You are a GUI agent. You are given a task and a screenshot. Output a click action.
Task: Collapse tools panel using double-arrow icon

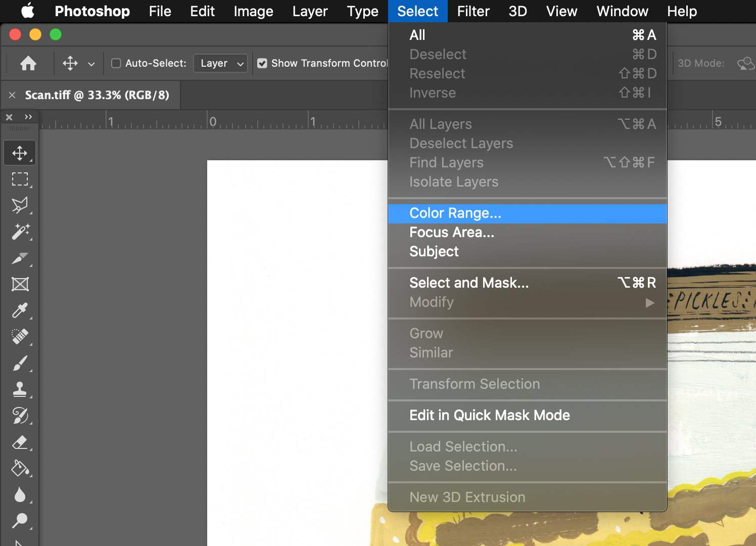pos(28,117)
